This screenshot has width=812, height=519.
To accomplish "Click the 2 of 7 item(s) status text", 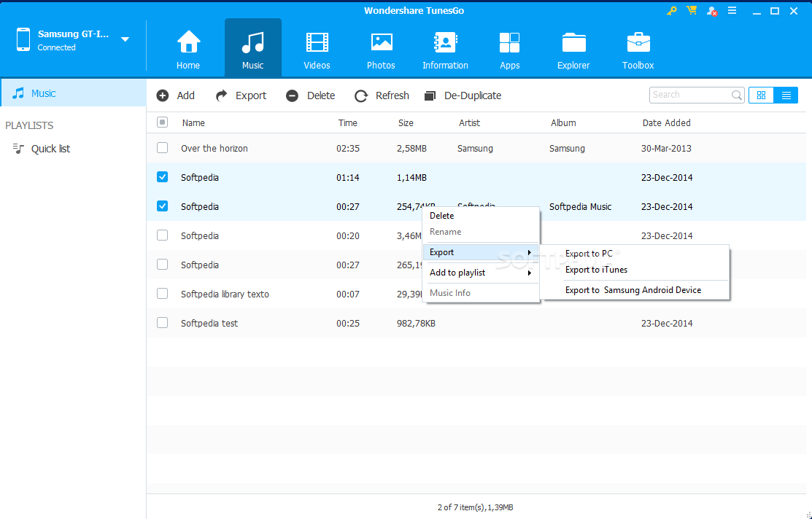I will (x=475, y=507).
